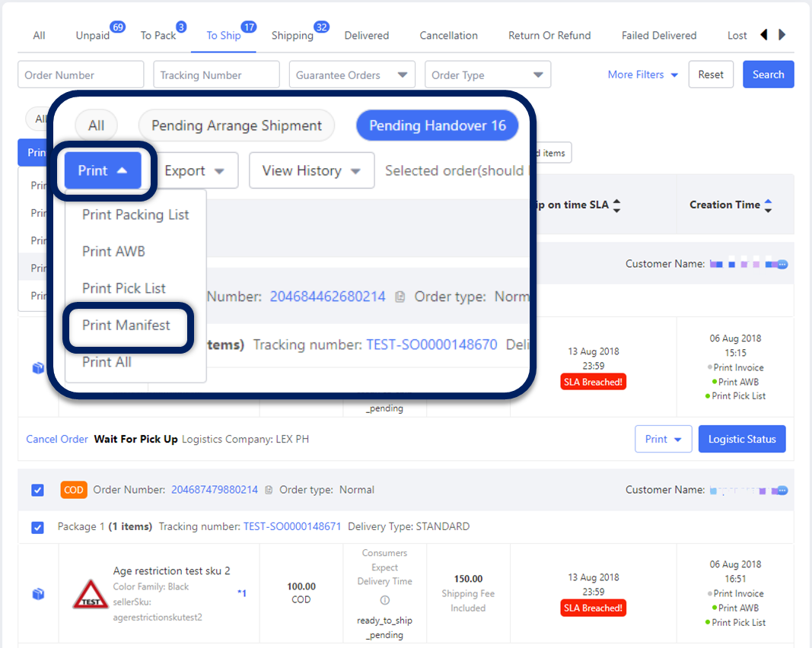Switch to the Delivered tab

point(366,35)
